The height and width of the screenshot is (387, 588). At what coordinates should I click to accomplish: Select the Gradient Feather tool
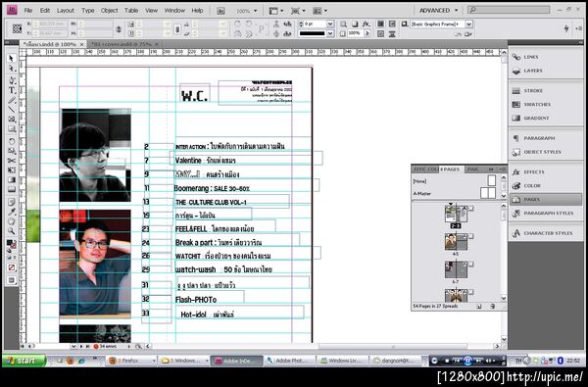11,189
